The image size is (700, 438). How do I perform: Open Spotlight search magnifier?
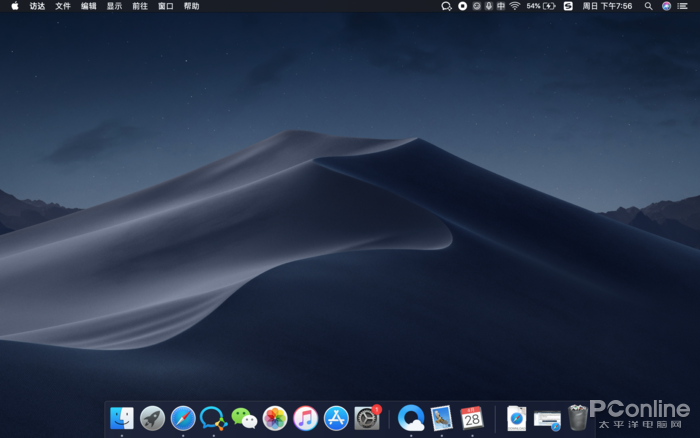pos(648,6)
